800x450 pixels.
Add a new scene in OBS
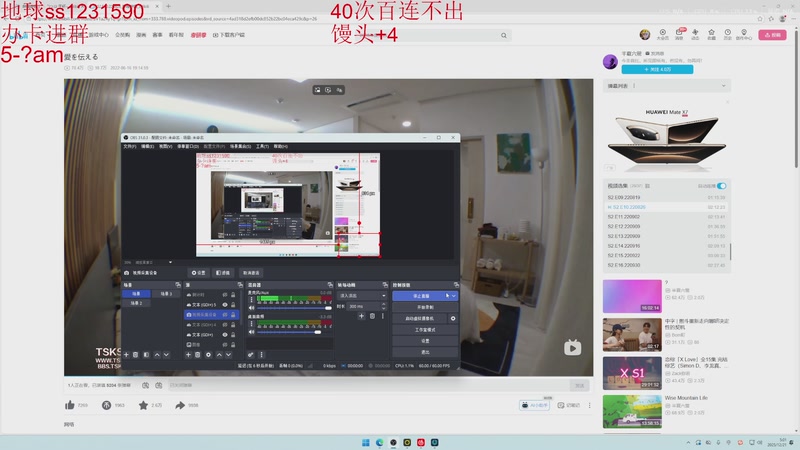tap(126, 355)
